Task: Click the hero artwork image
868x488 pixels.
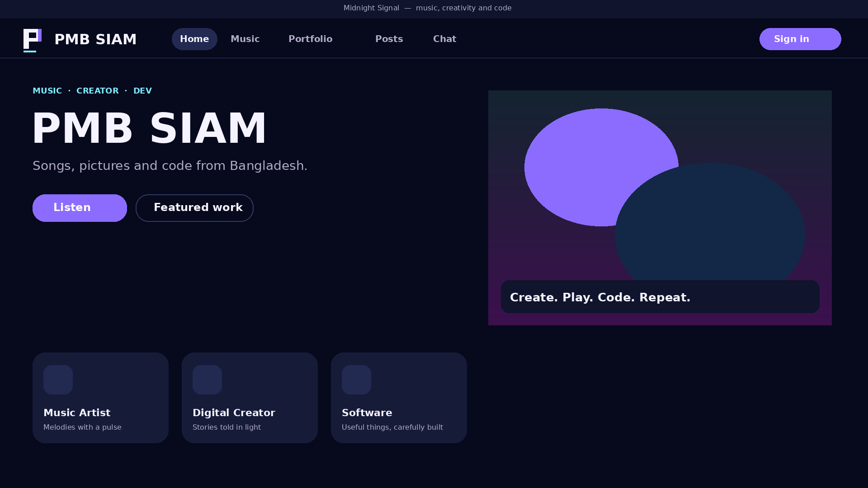Action: click(660, 208)
